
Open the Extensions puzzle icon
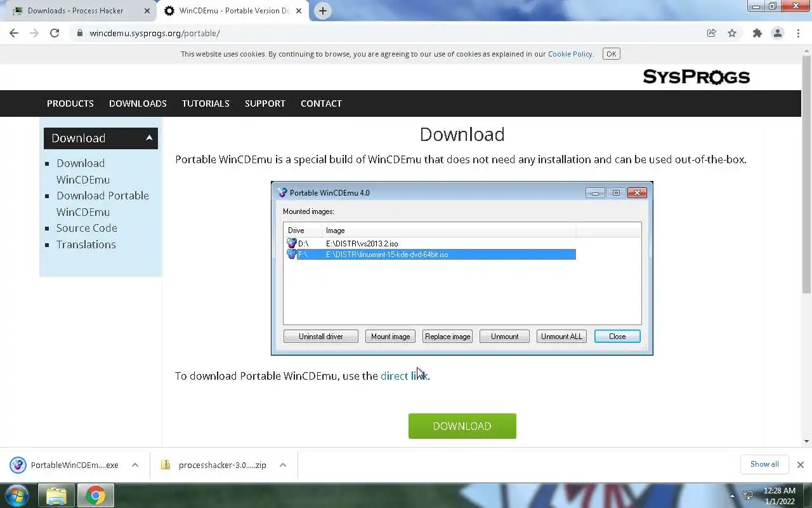[757, 33]
